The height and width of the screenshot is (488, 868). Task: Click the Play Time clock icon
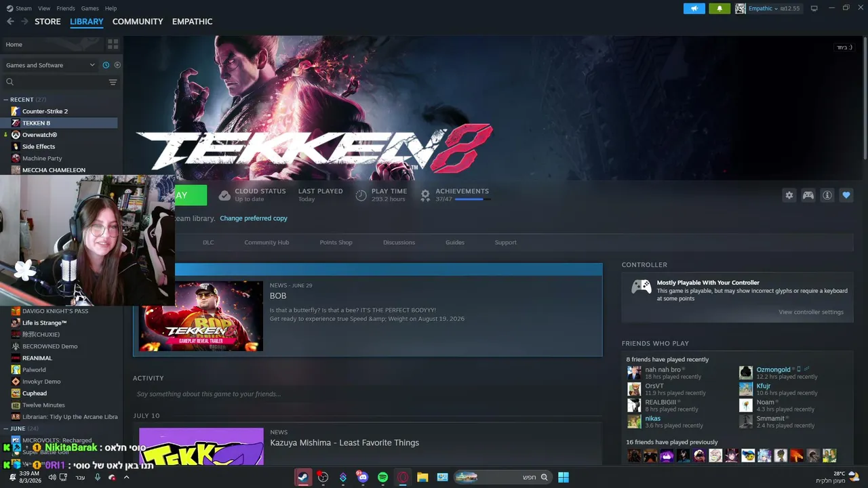361,195
